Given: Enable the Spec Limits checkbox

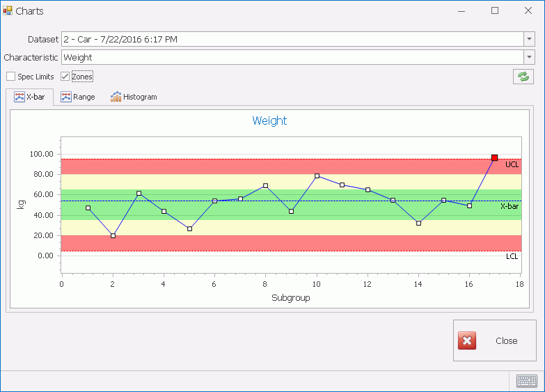Looking at the screenshot, I should [11, 77].
